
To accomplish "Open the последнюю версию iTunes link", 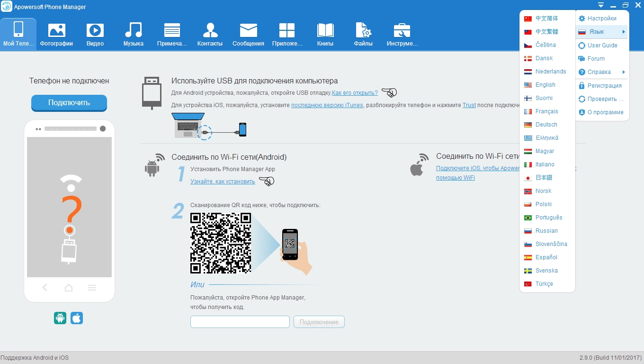I will [327, 105].
